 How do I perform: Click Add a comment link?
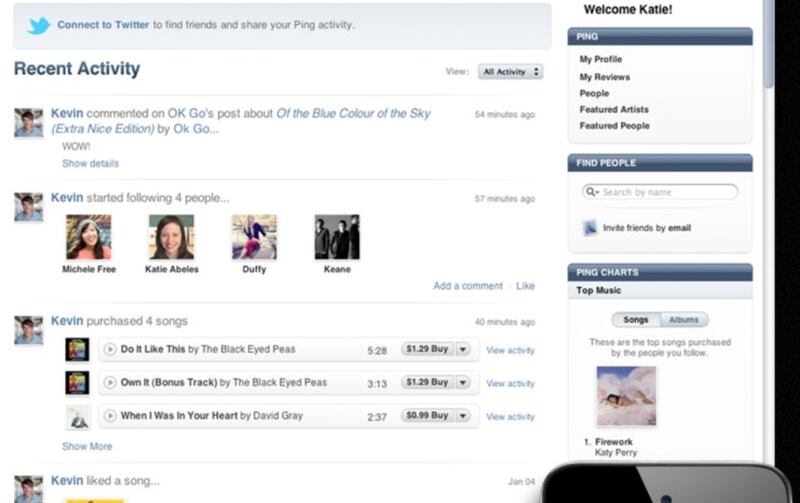click(x=468, y=286)
